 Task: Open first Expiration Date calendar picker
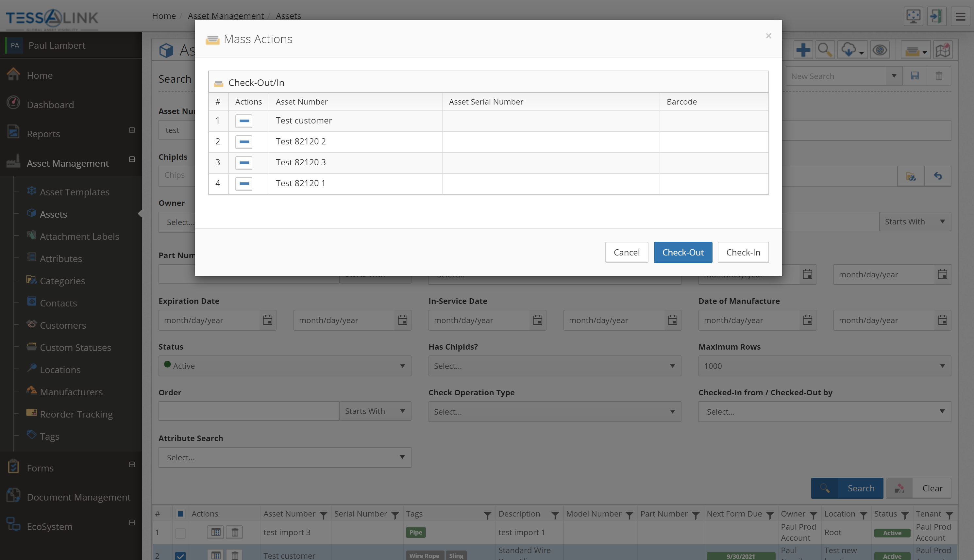[x=267, y=320]
